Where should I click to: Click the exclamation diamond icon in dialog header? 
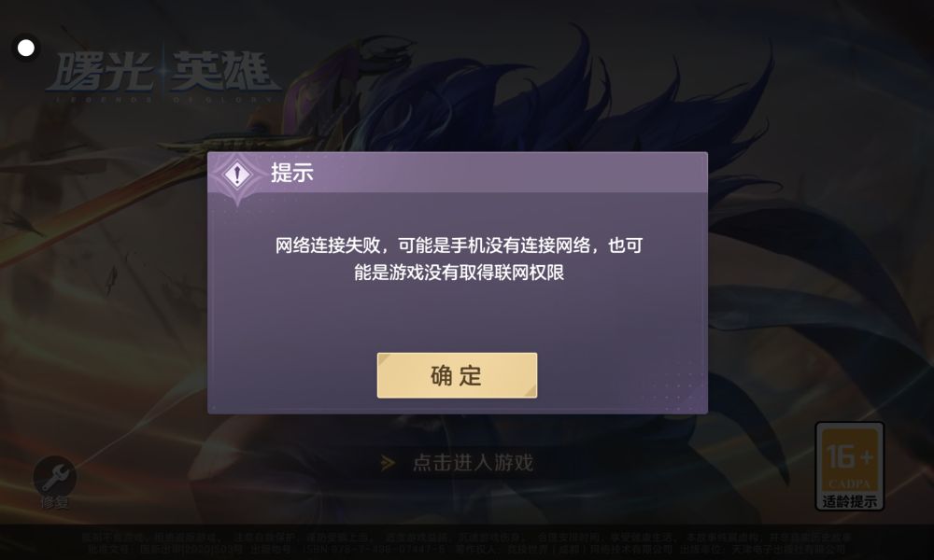pyautogui.click(x=237, y=175)
